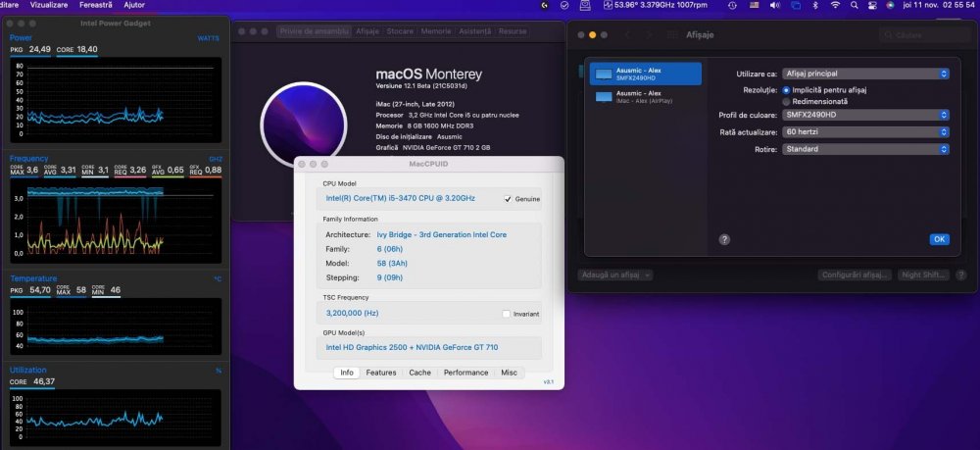Click the Night Shift button
The image size is (980, 450).
(x=924, y=275)
